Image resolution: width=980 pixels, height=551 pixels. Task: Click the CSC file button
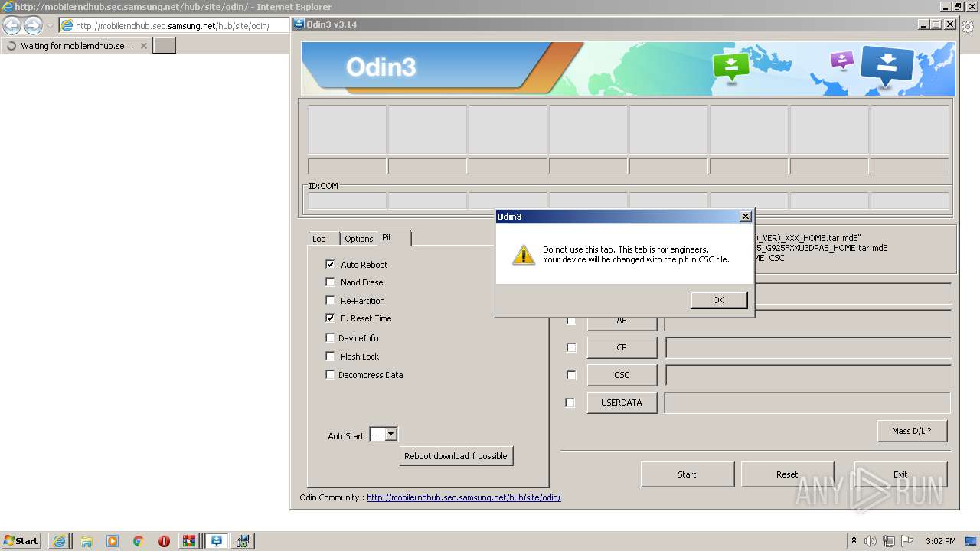click(x=622, y=375)
